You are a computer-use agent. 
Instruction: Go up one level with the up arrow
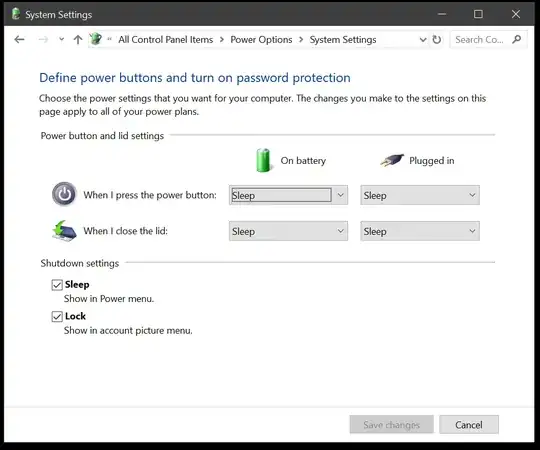tap(78, 40)
